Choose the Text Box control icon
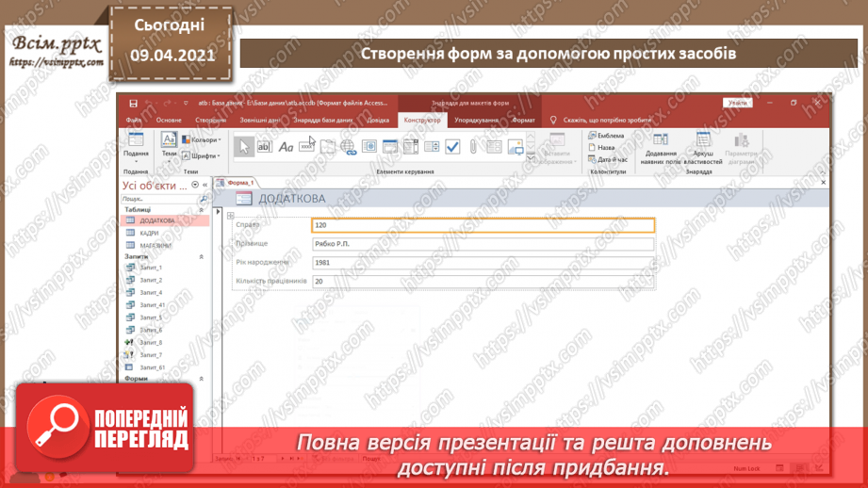 pos(265,146)
